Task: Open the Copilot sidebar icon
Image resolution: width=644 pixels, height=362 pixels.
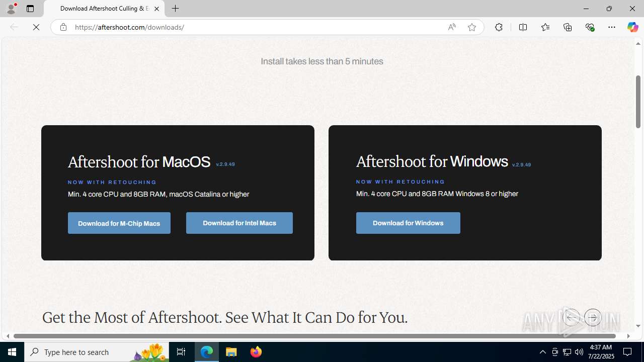Action: click(632, 27)
